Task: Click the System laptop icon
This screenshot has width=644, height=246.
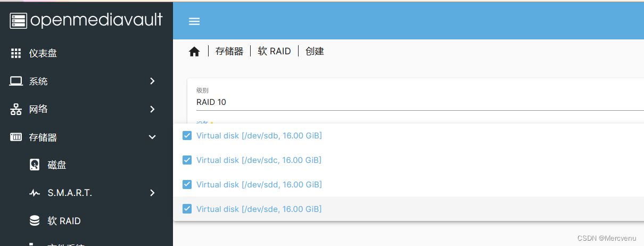Action: [16, 81]
